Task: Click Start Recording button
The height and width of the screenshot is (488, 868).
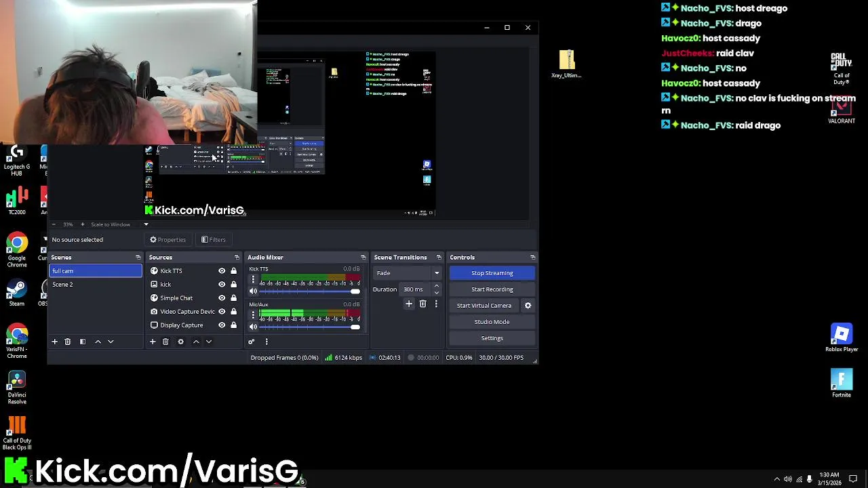Action: point(492,289)
